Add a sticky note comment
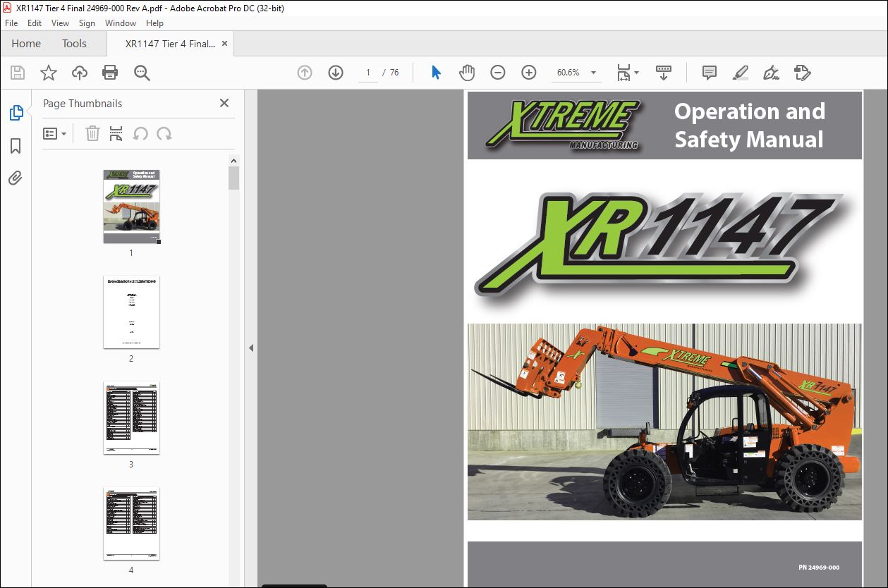Screen dimensions: 888x588 pyautogui.click(x=710, y=73)
